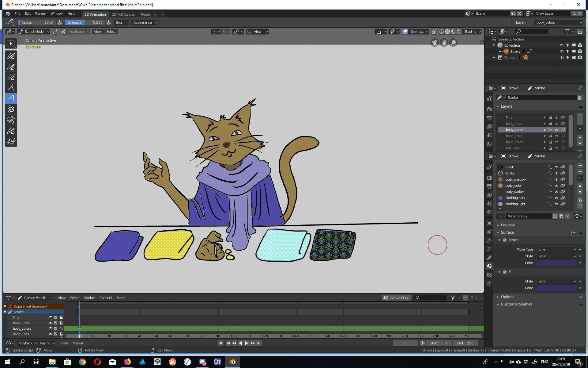
Task: Disable the Stroke checkbox under Surface
Action: point(505,240)
